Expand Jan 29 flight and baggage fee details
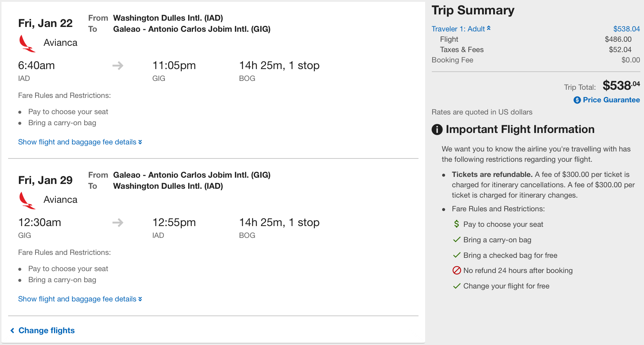The height and width of the screenshot is (345, 644). [x=80, y=299]
